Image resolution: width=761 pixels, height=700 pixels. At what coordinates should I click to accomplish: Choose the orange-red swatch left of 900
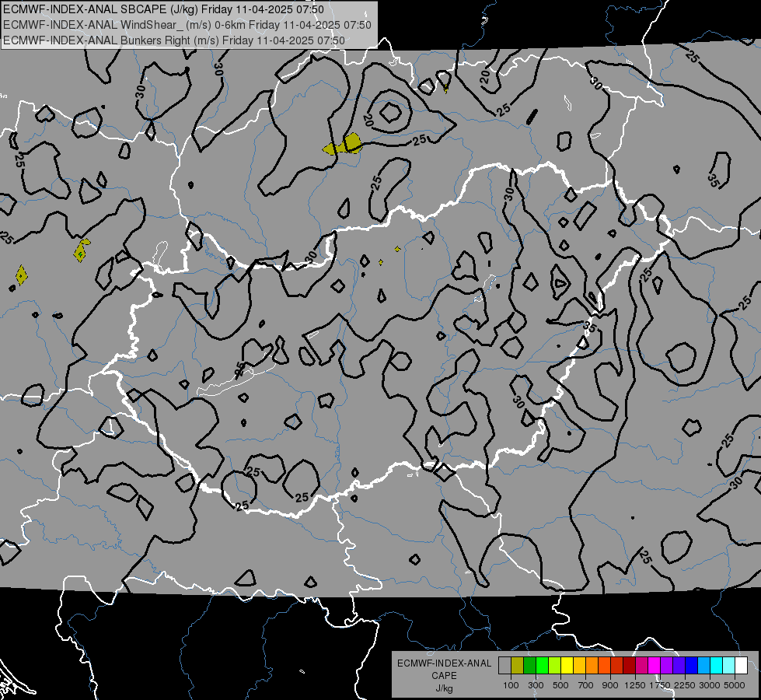(605, 666)
